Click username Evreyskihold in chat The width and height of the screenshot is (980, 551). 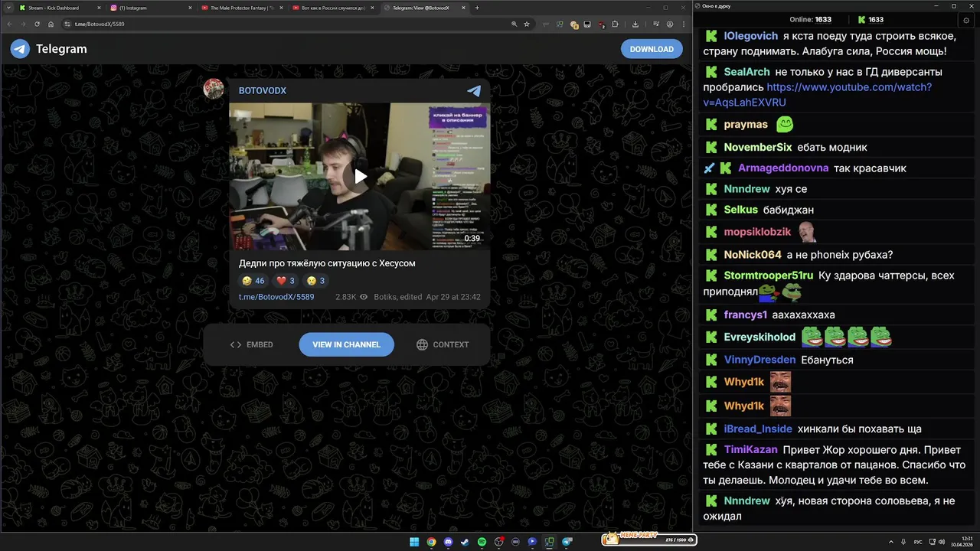pos(760,337)
